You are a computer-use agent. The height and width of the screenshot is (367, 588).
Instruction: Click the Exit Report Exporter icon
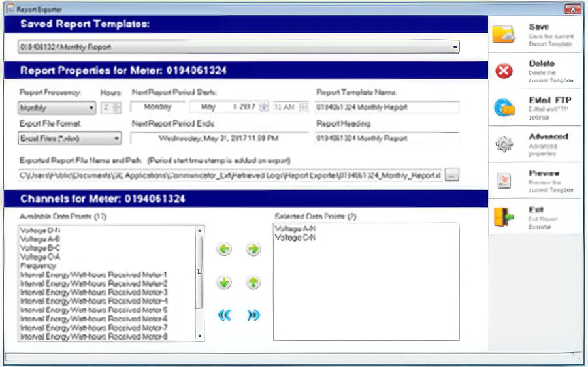504,217
